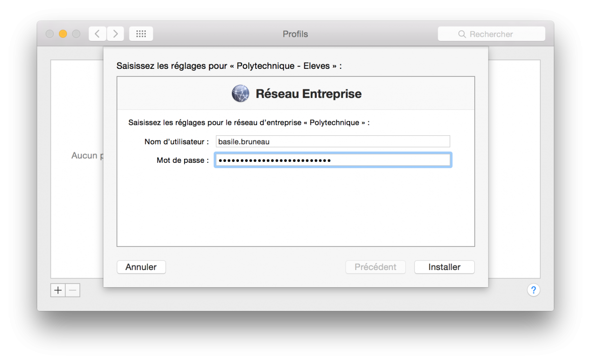Image resolution: width=591 pixels, height=364 pixels.
Task: Go back with the left chevron
Action: click(98, 34)
